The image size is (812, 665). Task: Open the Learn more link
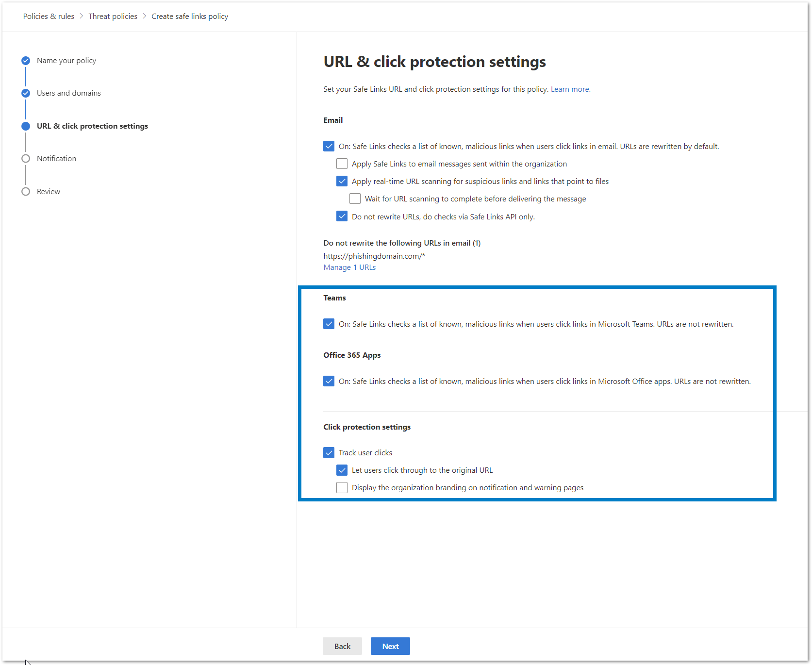coord(571,89)
